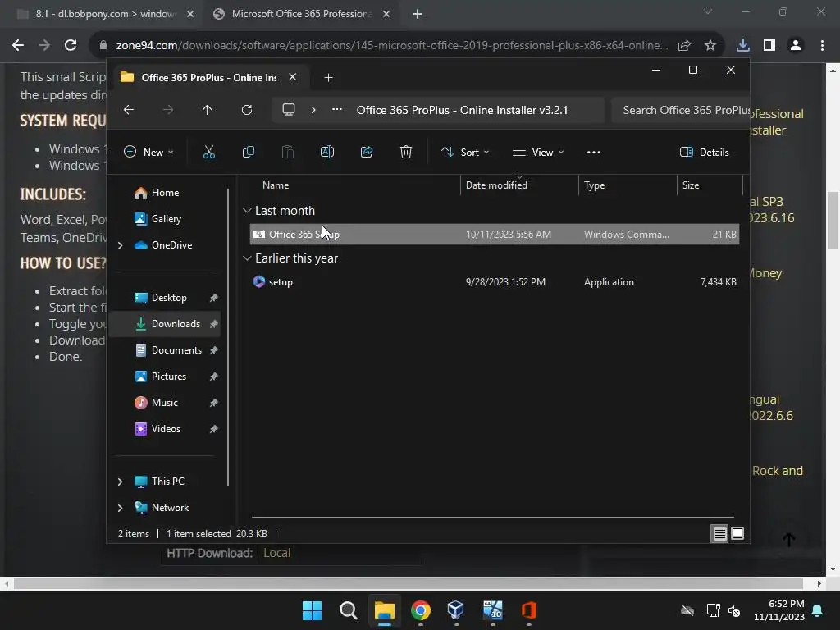Switch to large thumbnails view icon in status bar
This screenshot has width=840, height=630.
coord(737,533)
